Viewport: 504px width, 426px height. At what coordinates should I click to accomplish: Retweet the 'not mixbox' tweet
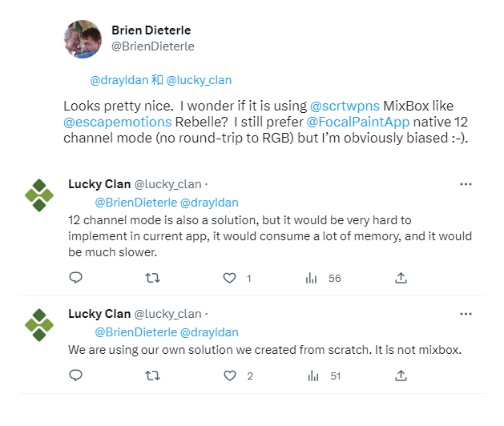pos(151,376)
